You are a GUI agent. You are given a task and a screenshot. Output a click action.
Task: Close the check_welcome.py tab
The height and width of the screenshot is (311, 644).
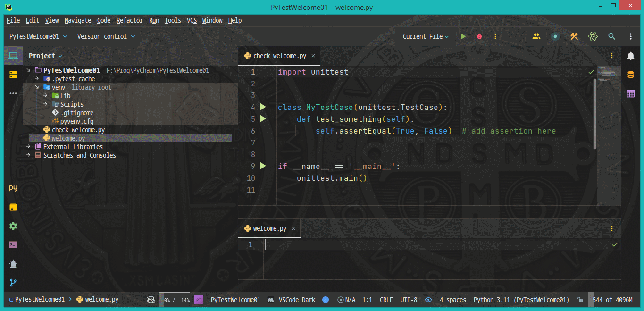click(312, 56)
